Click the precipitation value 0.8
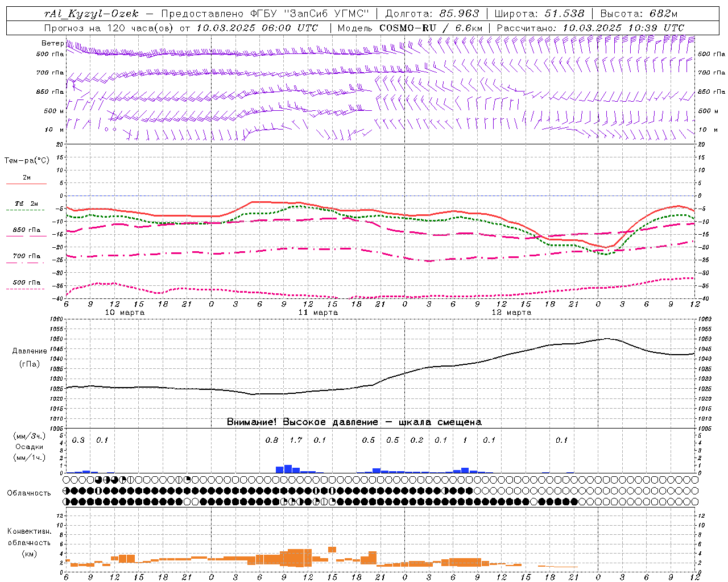The height and width of the screenshot is (582, 728). click(272, 440)
